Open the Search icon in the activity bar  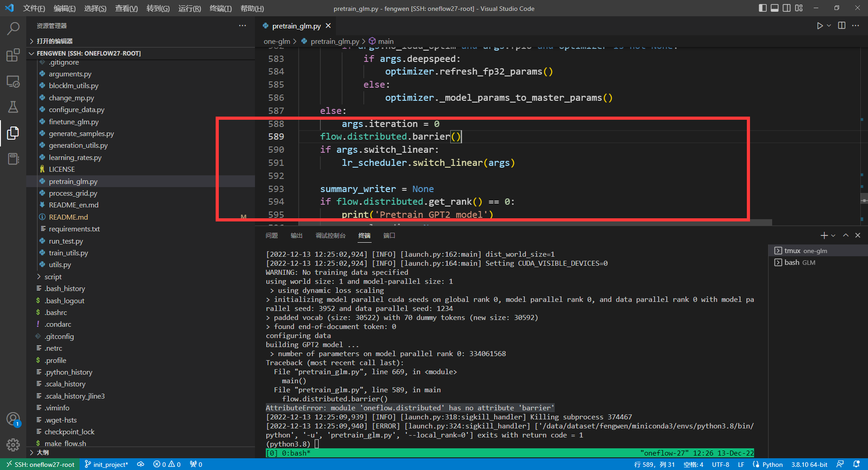[x=13, y=28]
